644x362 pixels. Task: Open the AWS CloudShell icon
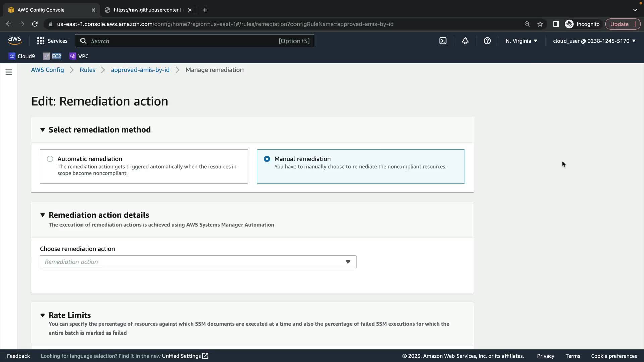443,41
